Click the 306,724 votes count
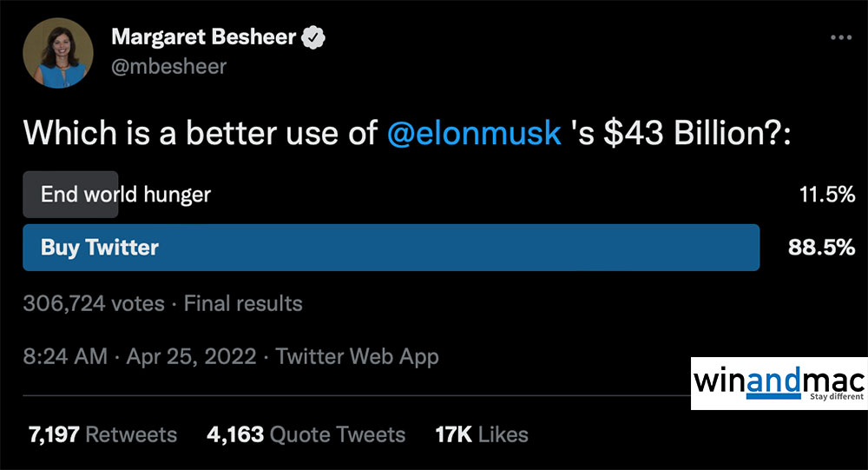This screenshot has width=868, height=470. (94, 303)
